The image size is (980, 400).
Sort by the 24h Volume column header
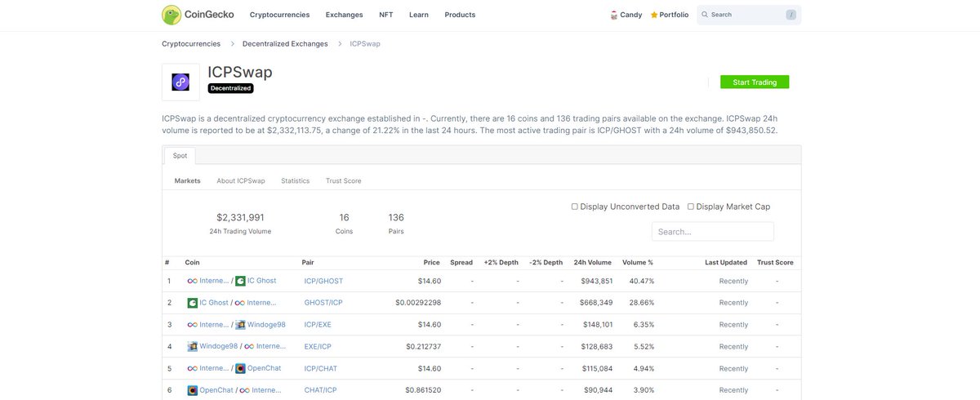(x=593, y=263)
